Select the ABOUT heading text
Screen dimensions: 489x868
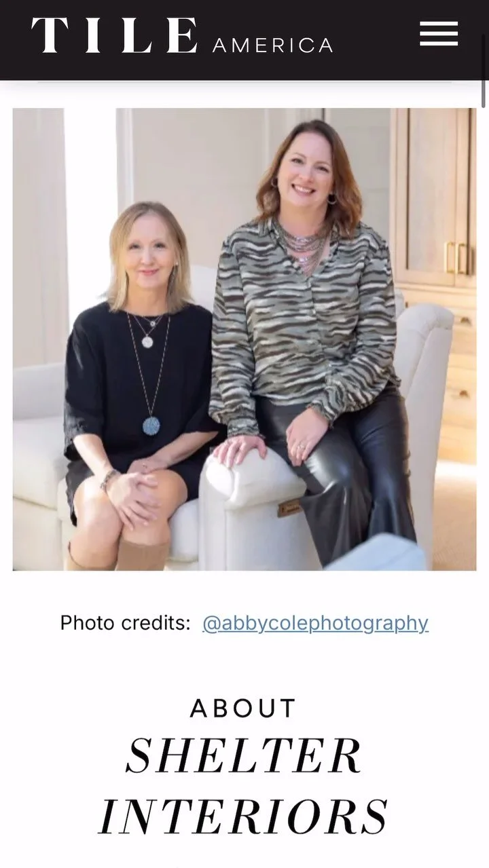(244, 709)
